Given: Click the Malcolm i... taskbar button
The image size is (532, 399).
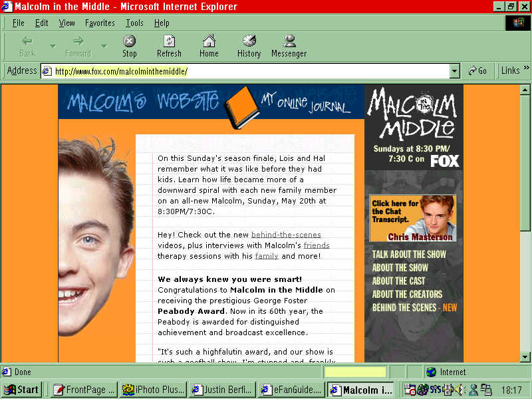Looking at the screenshot, I should 361,390.
